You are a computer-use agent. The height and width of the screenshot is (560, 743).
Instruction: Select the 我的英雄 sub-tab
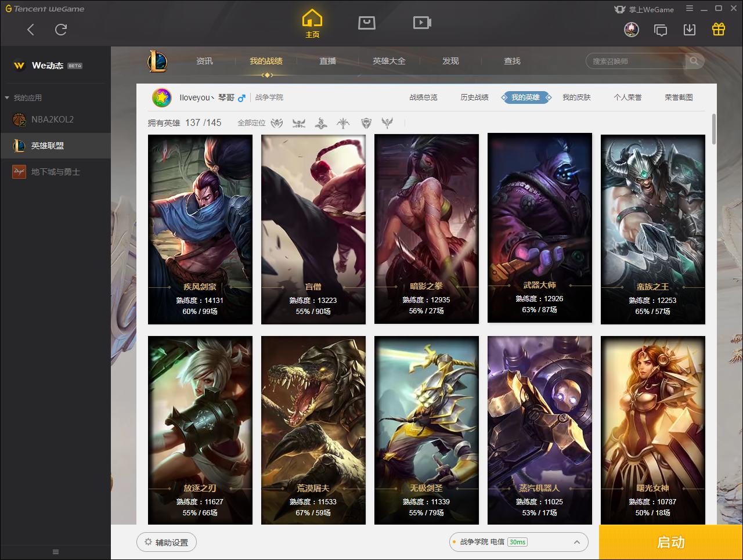point(526,97)
